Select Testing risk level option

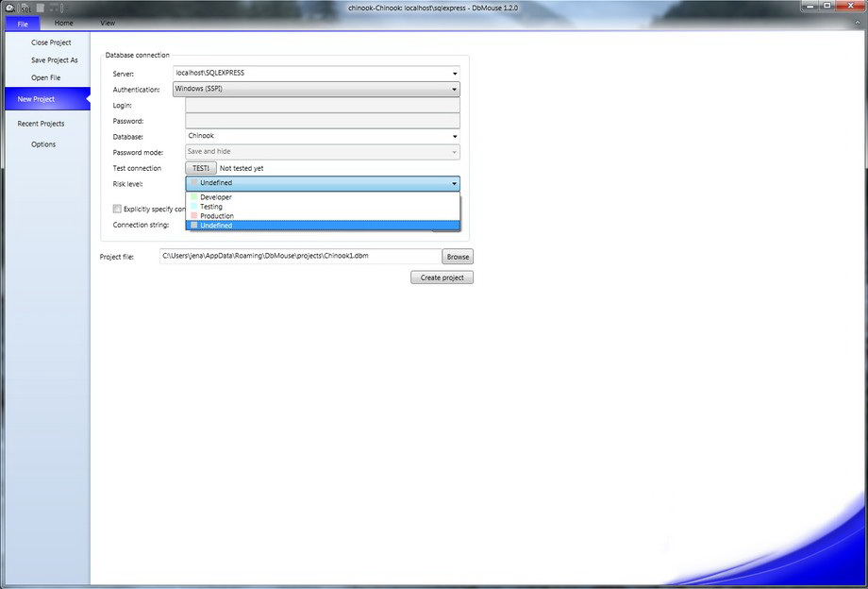coord(322,207)
